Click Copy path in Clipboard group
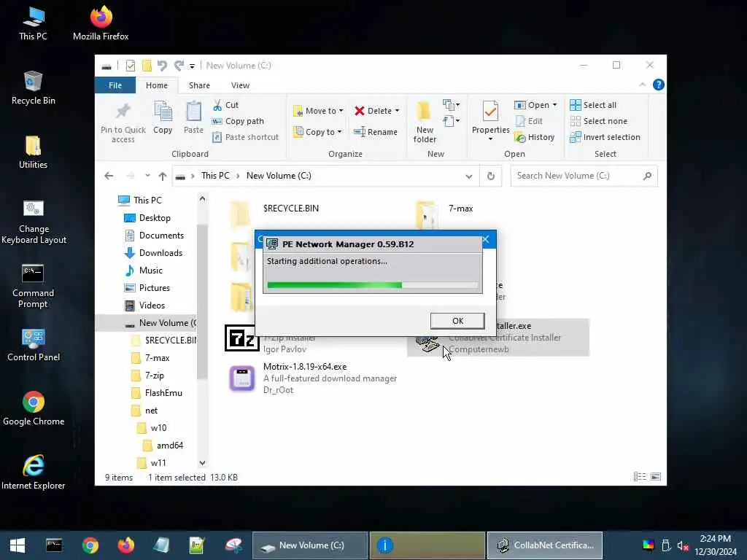The width and height of the screenshot is (747, 560). point(238,121)
